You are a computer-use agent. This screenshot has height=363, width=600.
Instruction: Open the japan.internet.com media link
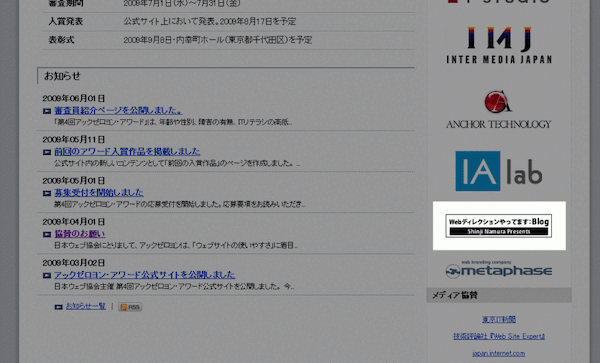click(499, 353)
